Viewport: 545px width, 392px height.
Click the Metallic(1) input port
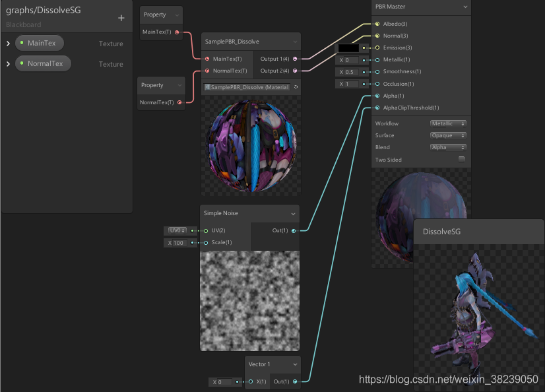coord(377,60)
